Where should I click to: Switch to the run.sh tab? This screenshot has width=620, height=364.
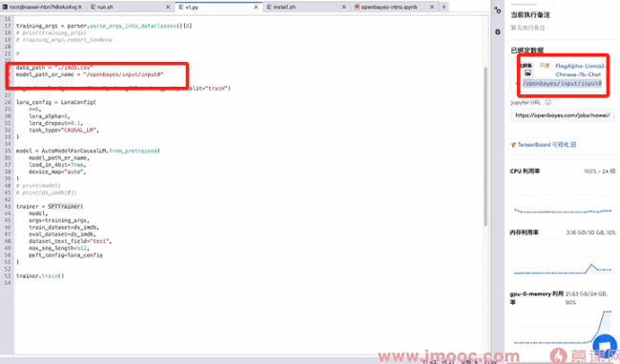[105, 7]
